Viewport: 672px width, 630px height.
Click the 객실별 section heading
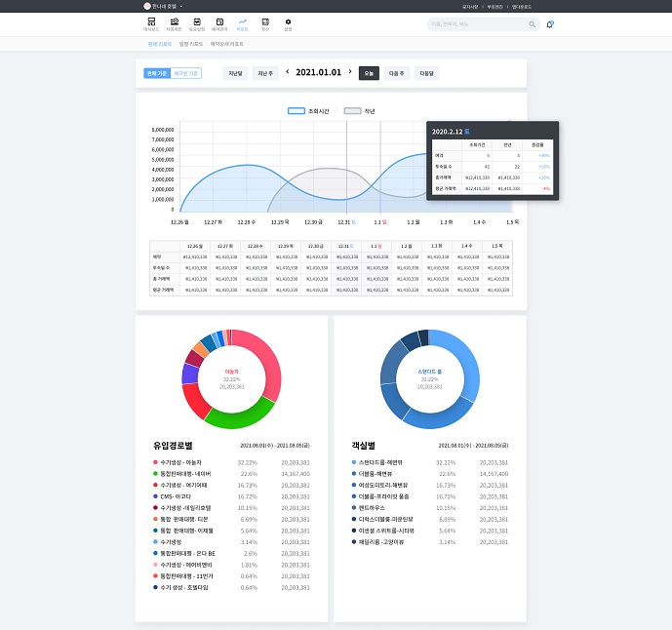click(364, 446)
